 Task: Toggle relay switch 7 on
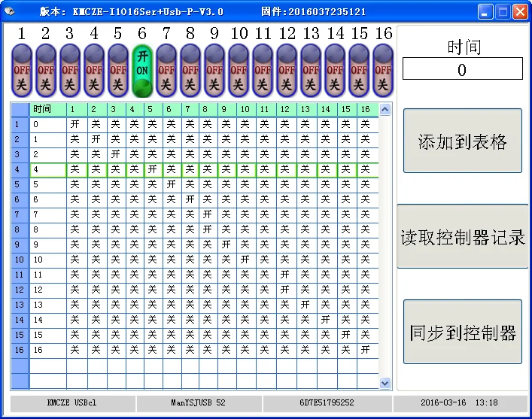coord(166,71)
